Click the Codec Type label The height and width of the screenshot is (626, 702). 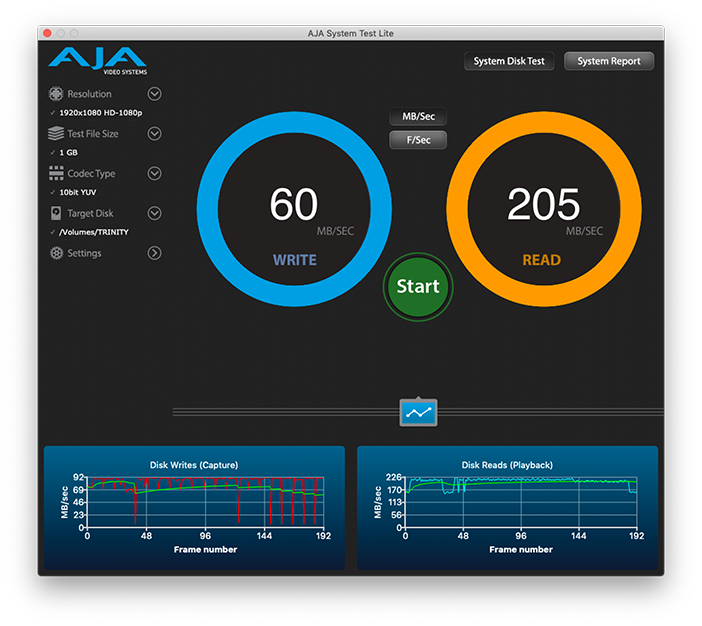tap(91, 173)
